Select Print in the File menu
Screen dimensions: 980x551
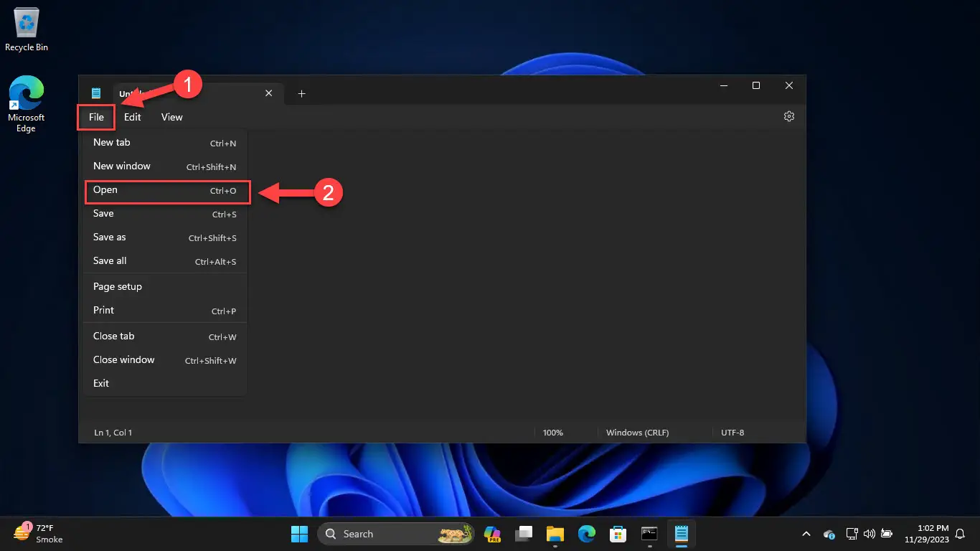click(x=165, y=311)
